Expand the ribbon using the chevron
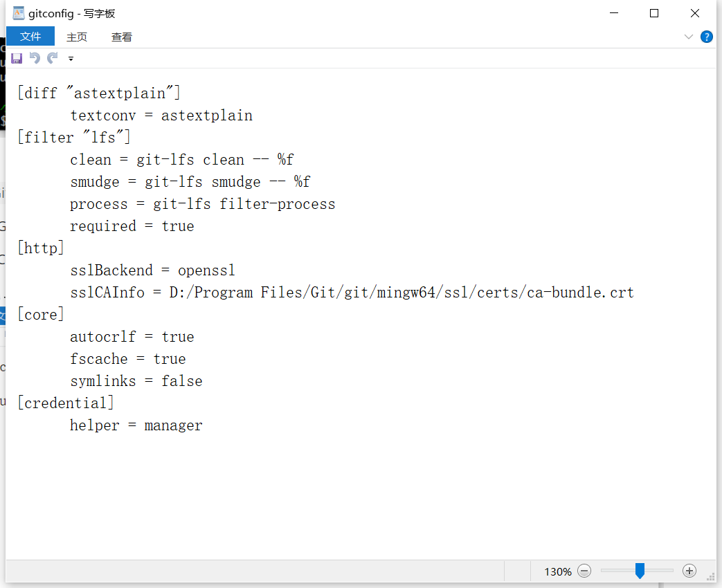Image resolution: width=722 pixels, height=588 pixels. (x=689, y=37)
